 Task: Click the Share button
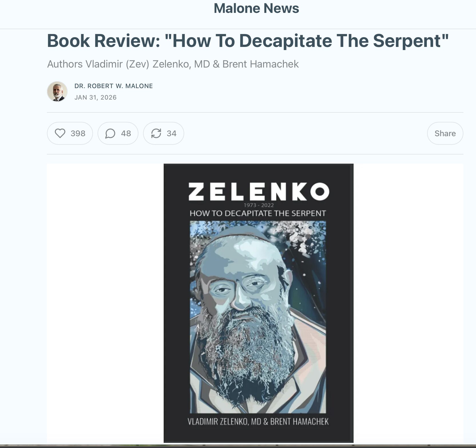445,133
